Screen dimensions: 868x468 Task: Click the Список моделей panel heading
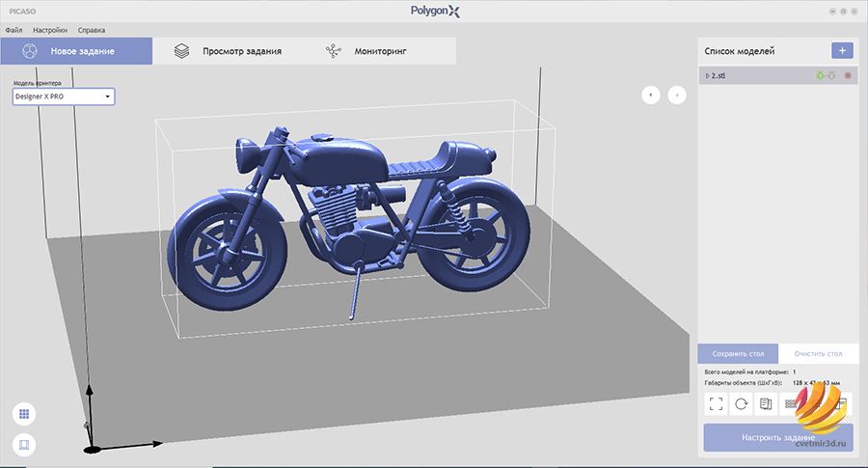739,51
